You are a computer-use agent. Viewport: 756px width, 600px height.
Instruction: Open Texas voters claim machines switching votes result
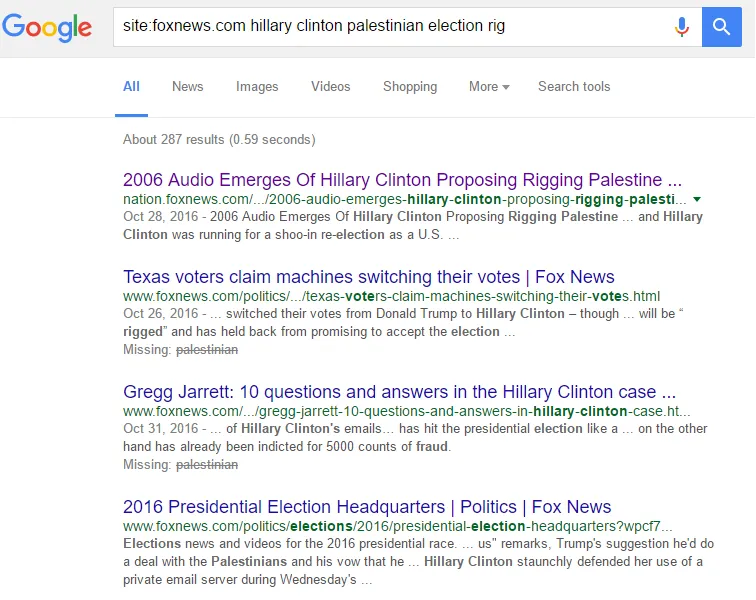point(368,277)
